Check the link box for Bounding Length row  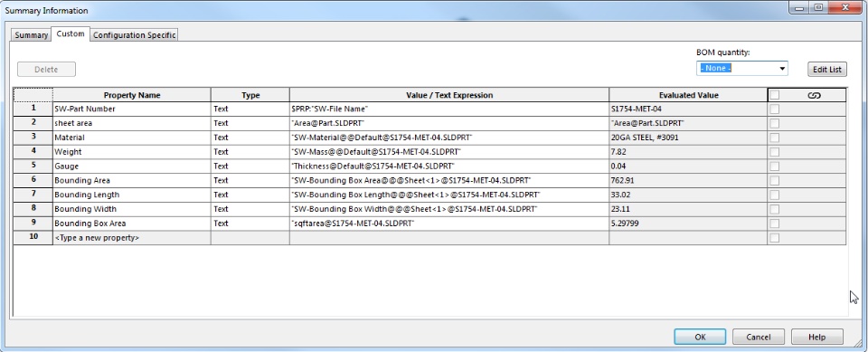coord(775,195)
